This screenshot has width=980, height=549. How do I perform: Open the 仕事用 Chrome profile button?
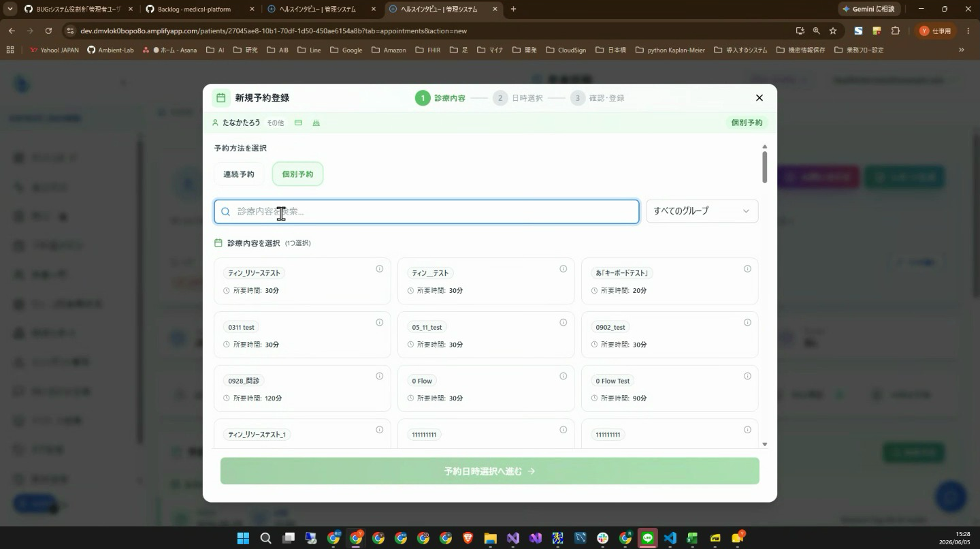(x=936, y=31)
